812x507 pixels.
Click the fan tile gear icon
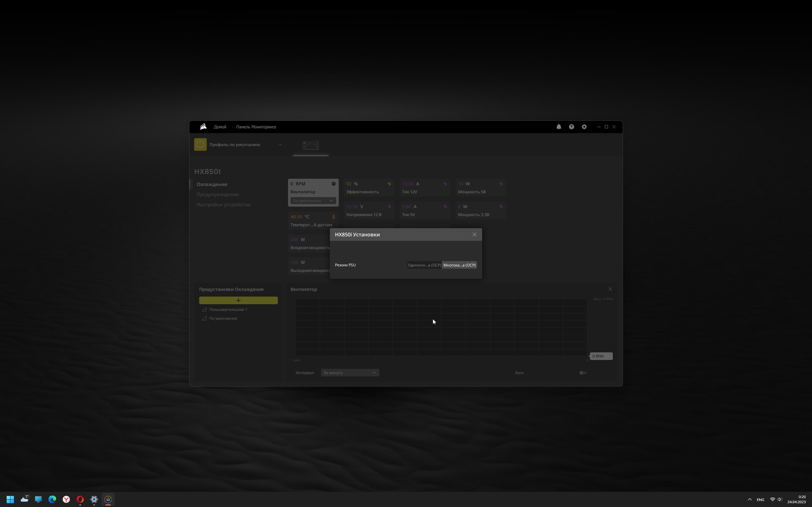334,184
